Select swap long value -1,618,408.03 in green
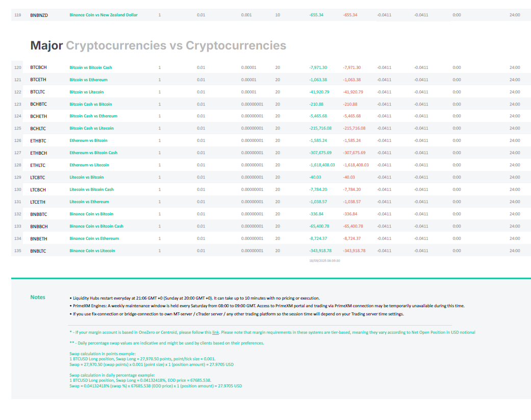Image resolution: width=531 pixels, height=420 pixels. coord(322,165)
